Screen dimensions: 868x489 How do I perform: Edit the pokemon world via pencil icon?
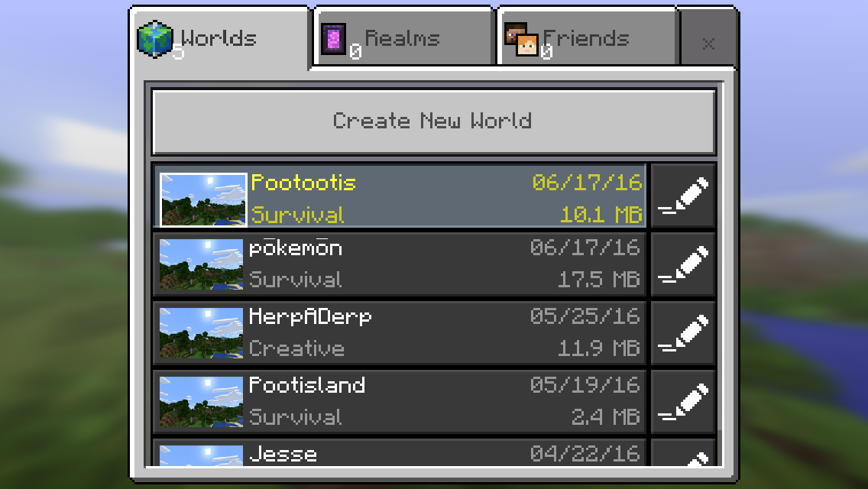click(683, 264)
